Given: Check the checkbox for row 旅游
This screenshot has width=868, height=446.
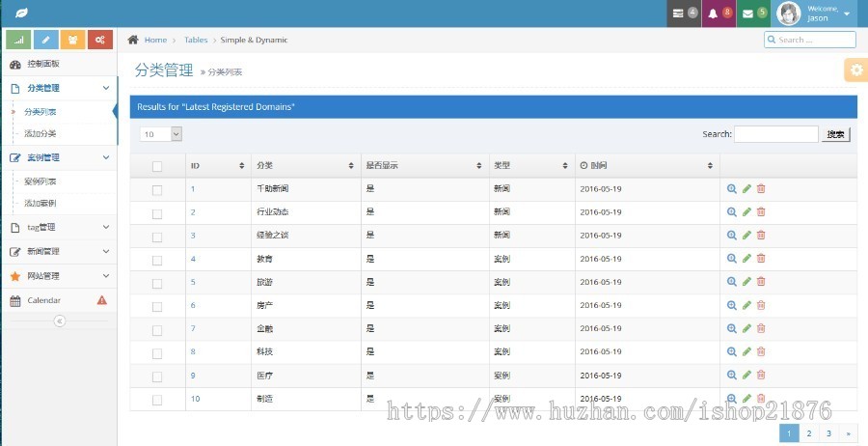Looking at the screenshot, I should (x=157, y=284).
